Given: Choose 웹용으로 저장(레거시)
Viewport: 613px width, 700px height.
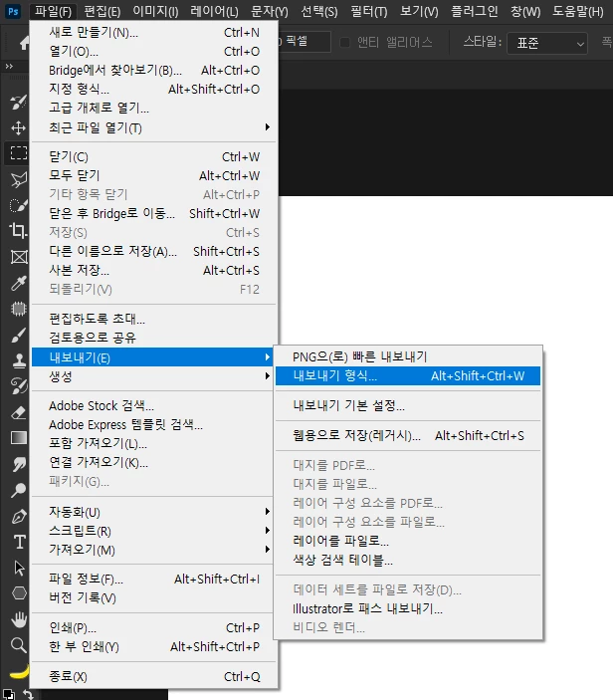Looking at the screenshot, I should click(408, 435).
